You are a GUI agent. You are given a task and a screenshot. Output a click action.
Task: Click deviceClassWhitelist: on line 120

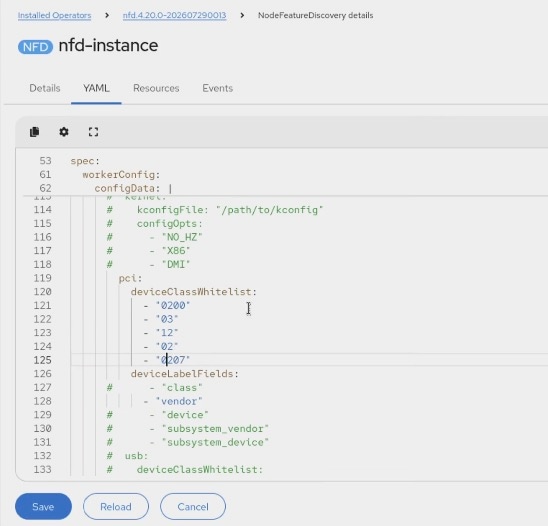pyautogui.click(x=194, y=292)
